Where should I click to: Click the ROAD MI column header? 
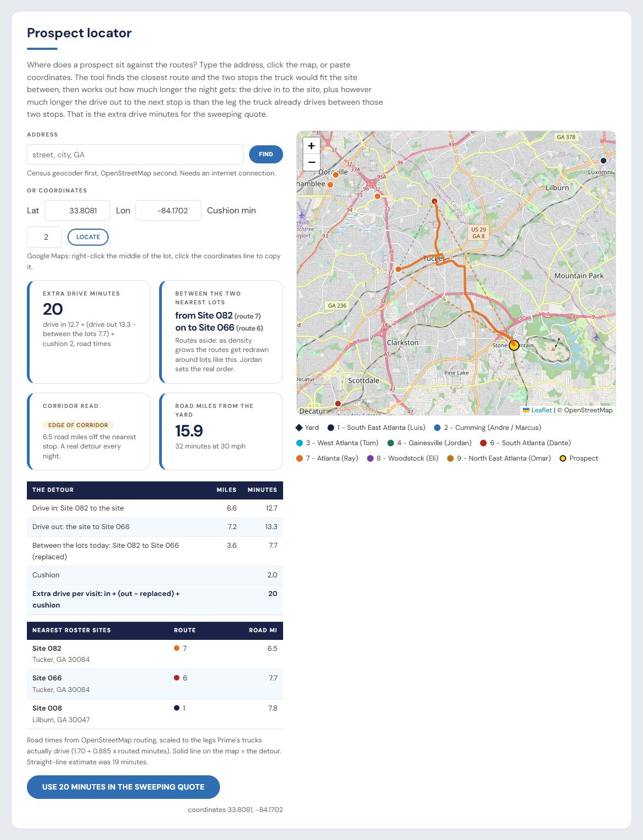pos(263,631)
